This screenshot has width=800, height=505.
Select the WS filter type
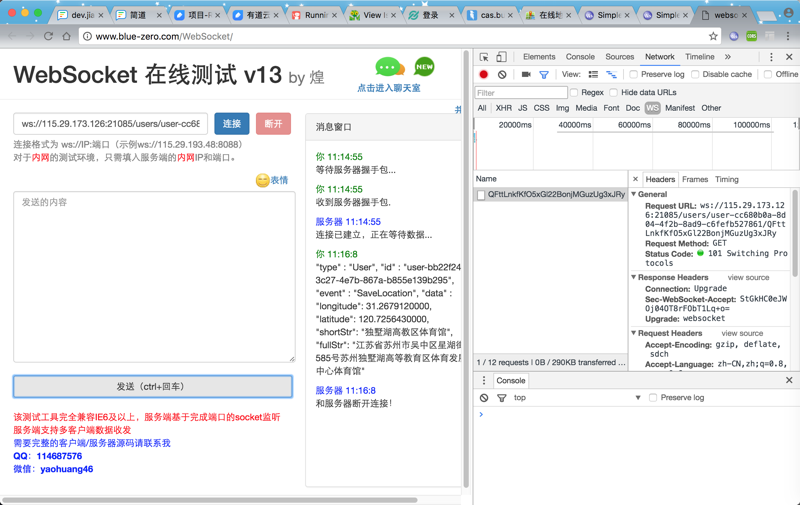pos(652,108)
